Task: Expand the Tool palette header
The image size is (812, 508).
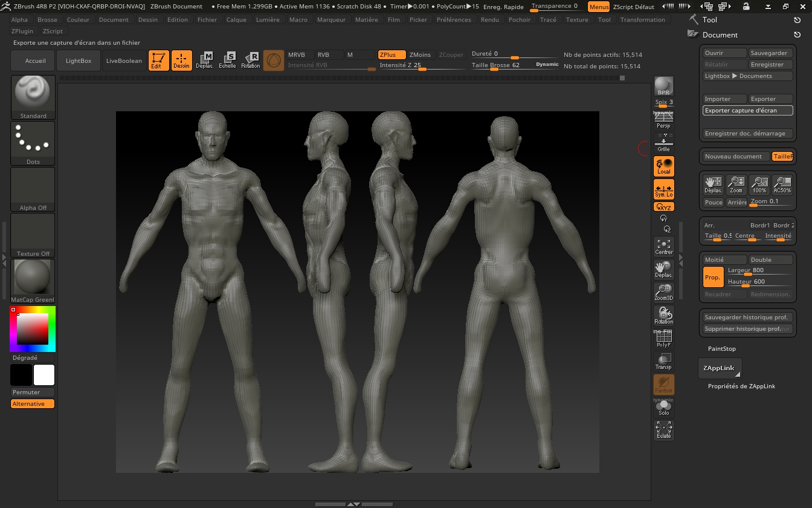Action: pyautogui.click(x=709, y=20)
